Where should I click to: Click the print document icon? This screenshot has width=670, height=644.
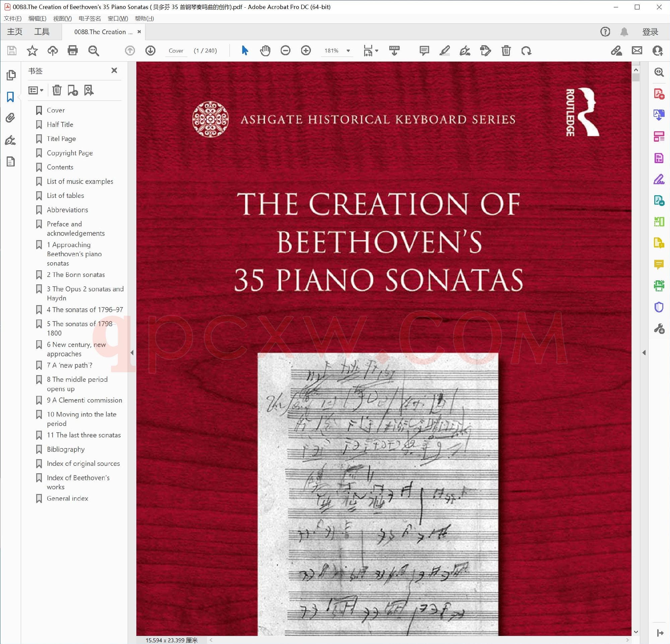(72, 51)
